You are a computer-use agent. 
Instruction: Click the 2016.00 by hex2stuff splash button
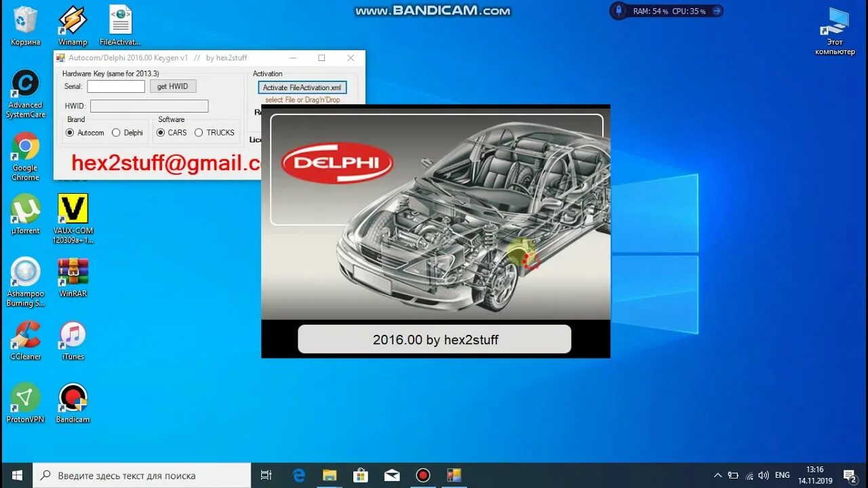(435, 339)
